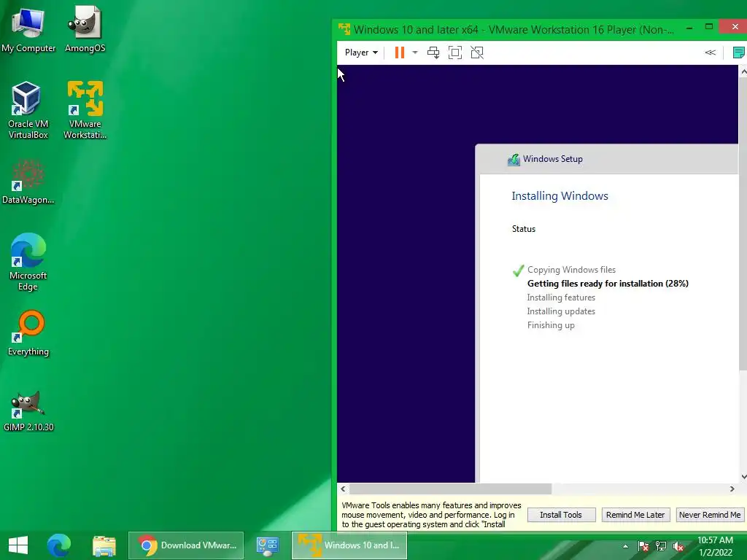Click the VMware window title bar icon
Screen dimensions: 747x560
344,29
